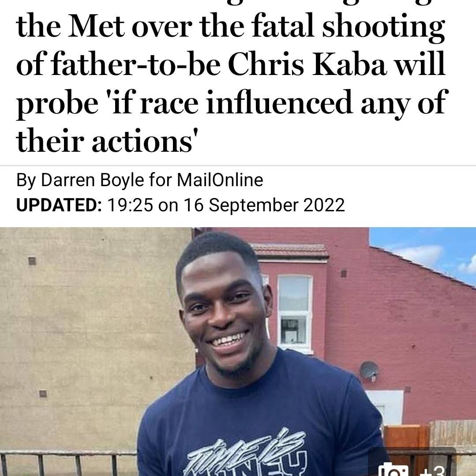The height and width of the screenshot is (476, 476).
Task: Open the main article photo
Action: (x=238, y=352)
